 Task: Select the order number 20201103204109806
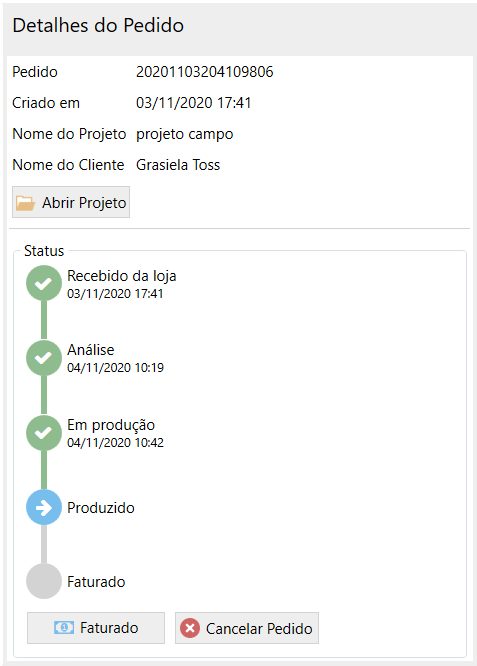[x=205, y=72]
